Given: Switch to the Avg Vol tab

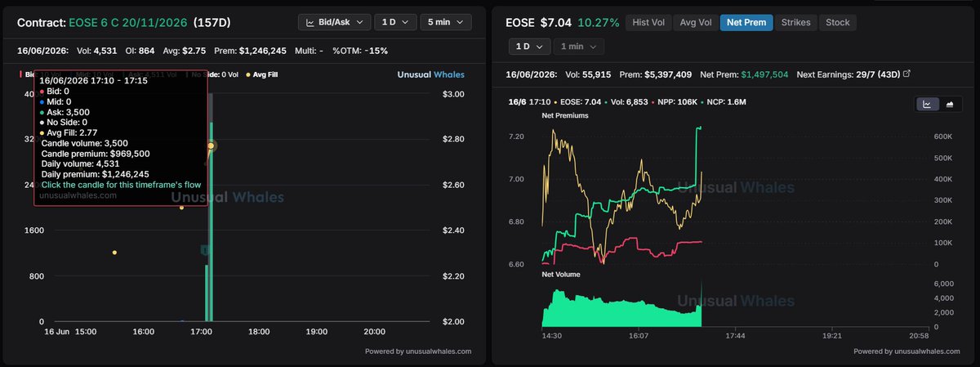Looking at the screenshot, I should click(695, 22).
